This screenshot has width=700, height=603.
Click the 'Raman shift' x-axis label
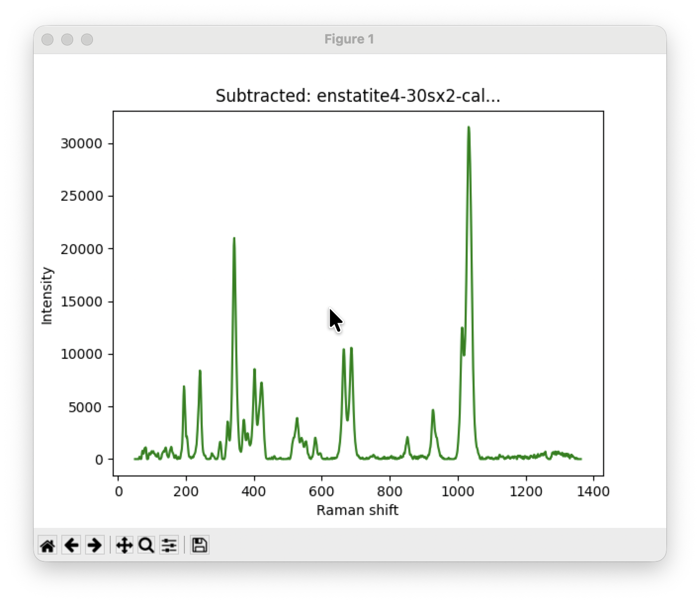click(x=357, y=510)
